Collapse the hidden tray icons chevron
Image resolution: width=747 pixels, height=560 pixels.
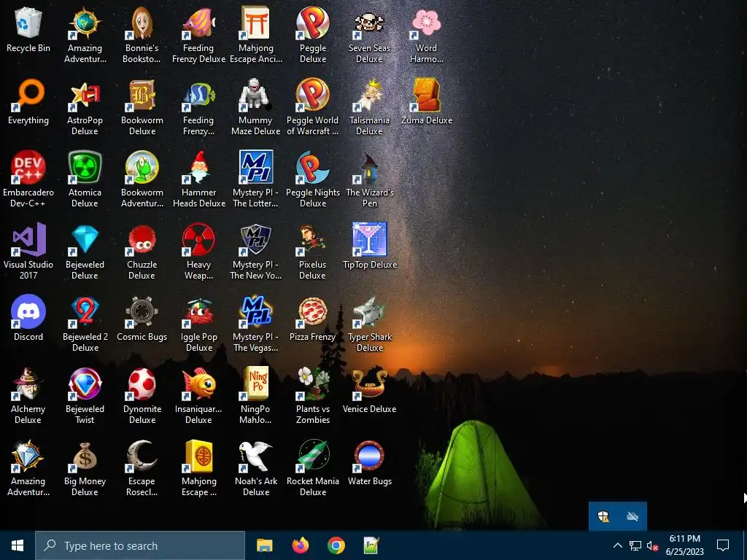617,545
